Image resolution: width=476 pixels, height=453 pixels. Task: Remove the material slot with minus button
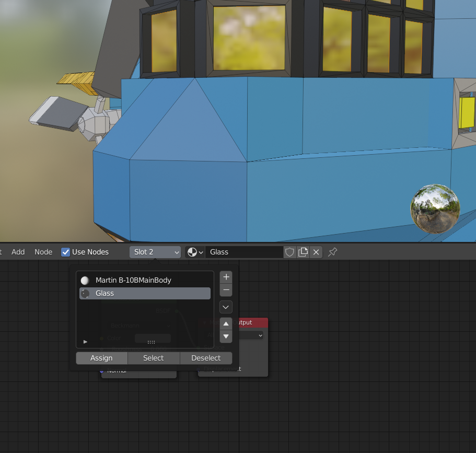[226, 290]
